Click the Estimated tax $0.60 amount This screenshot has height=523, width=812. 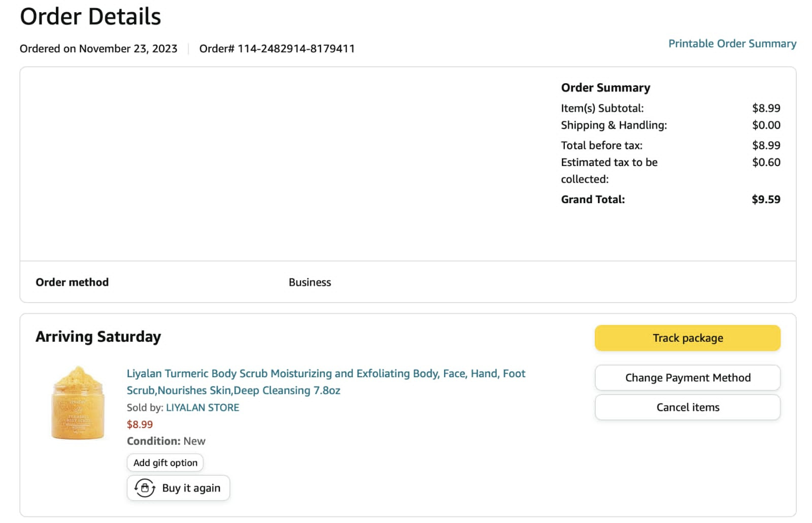766,162
